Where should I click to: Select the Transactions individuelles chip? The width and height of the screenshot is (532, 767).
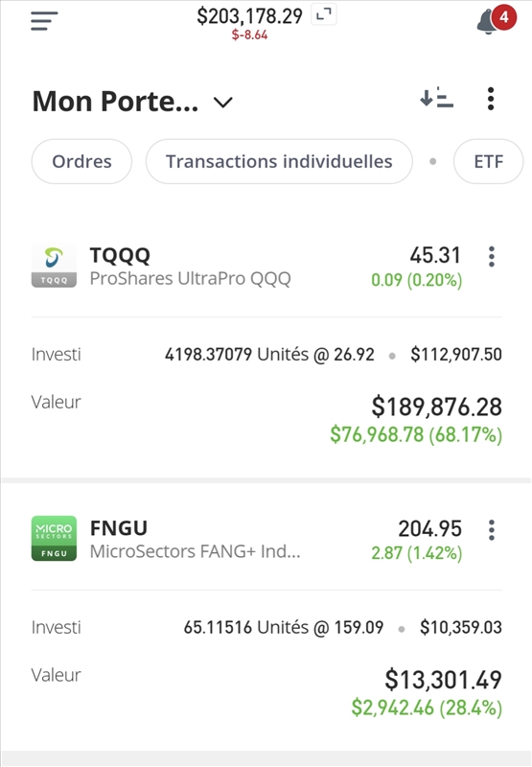(x=279, y=161)
